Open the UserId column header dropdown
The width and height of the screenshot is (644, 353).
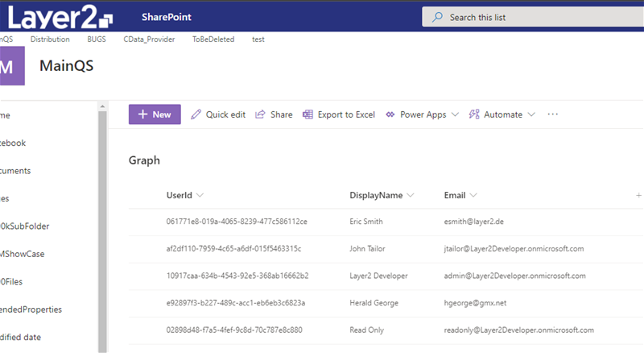point(200,196)
